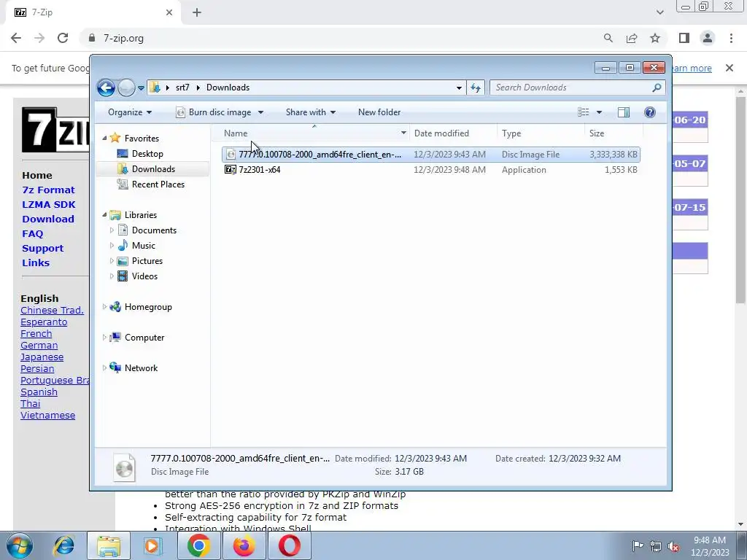Sort by Size column

614,133
